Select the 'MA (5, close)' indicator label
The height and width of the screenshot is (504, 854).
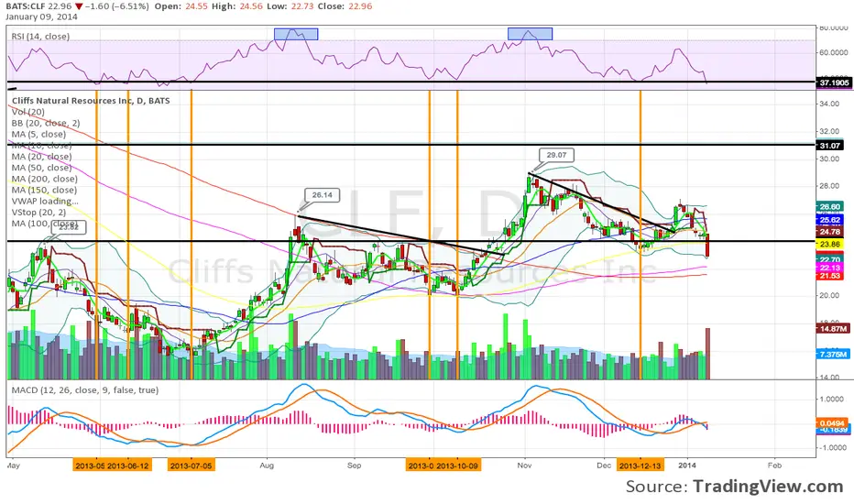coord(38,134)
